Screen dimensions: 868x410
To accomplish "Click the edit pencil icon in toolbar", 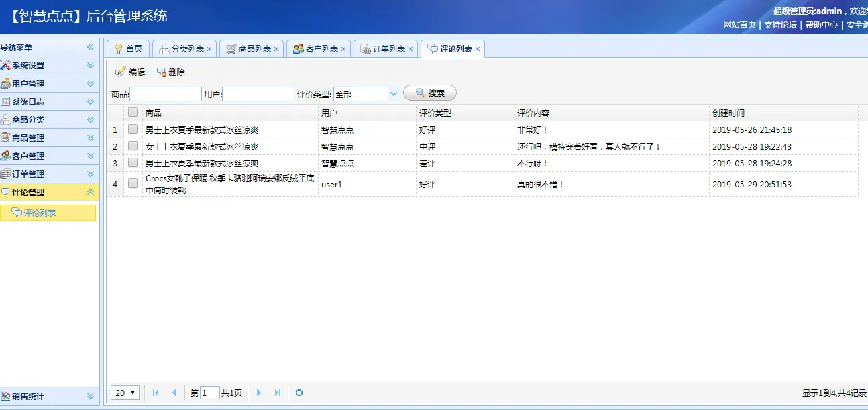I will [x=121, y=72].
